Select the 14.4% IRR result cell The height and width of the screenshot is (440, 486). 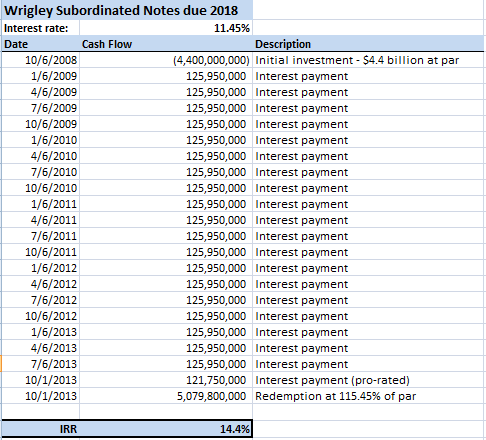pyautogui.click(x=166, y=429)
